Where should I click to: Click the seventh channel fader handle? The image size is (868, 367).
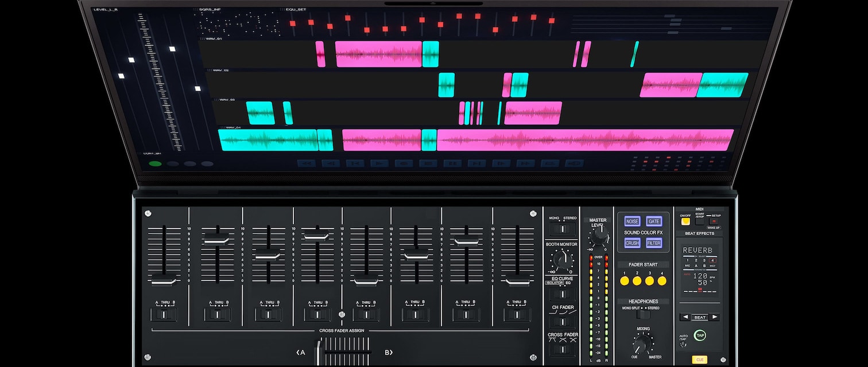point(466,241)
